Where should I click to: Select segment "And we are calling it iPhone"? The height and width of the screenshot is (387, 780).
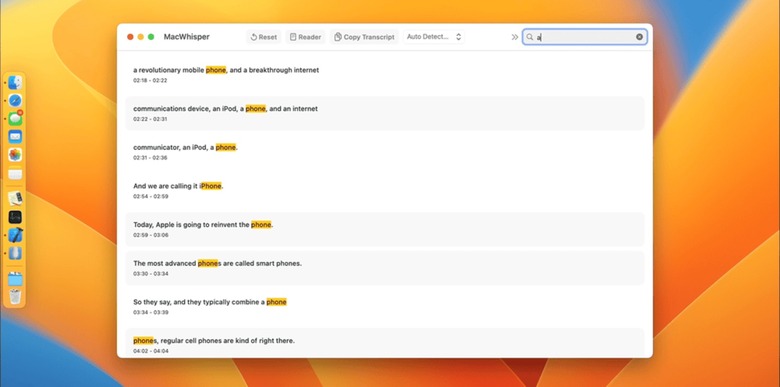385,191
